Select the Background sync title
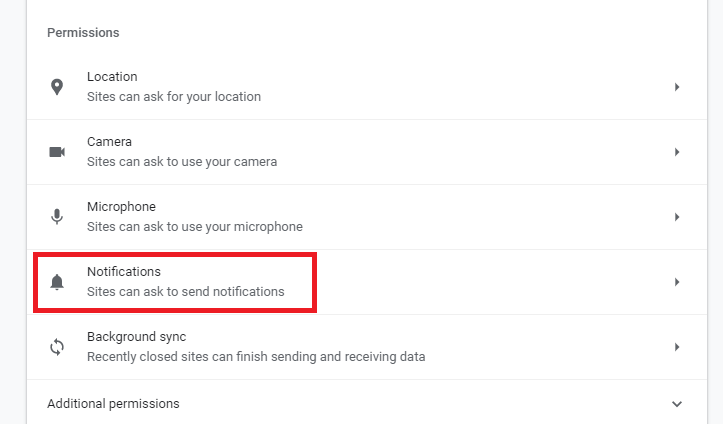 [136, 337]
